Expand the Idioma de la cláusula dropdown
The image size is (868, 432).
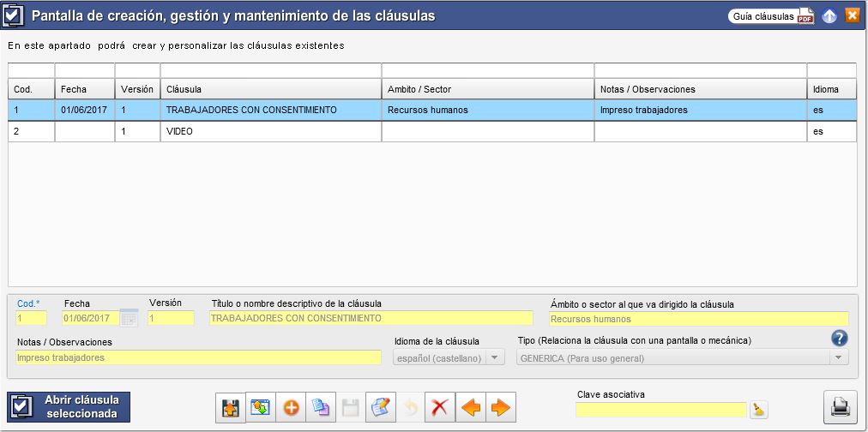496,358
